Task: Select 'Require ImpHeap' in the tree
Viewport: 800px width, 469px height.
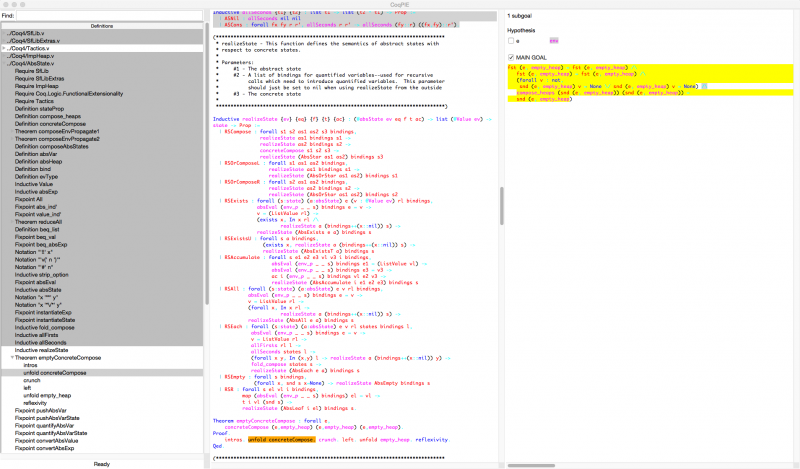Action: click(x=36, y=86)
